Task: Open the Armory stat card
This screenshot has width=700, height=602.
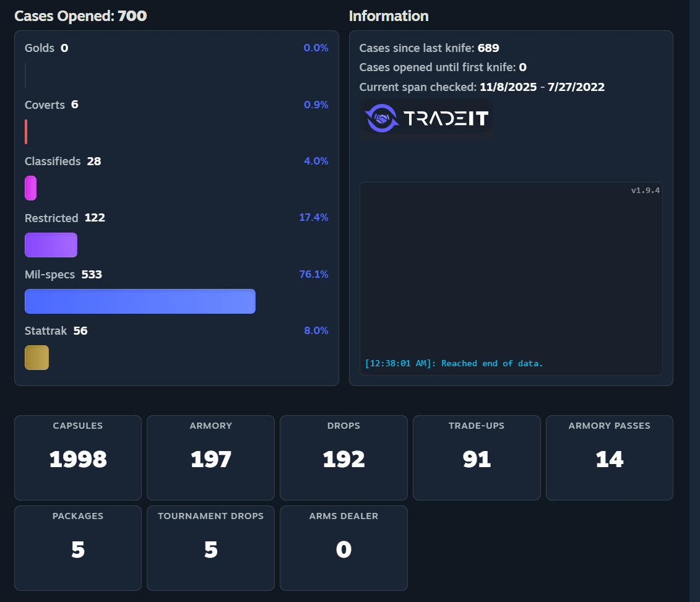Action: coord(210,458)
